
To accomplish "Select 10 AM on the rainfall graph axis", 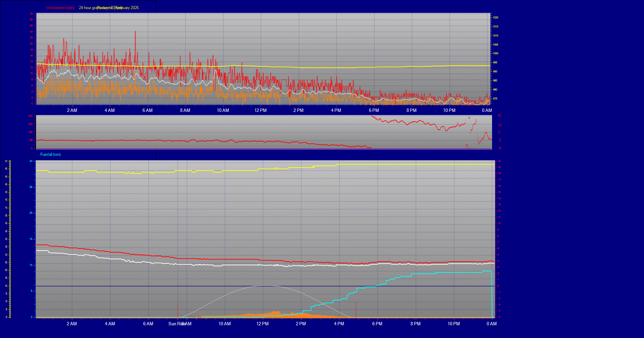I will [224, 324].
